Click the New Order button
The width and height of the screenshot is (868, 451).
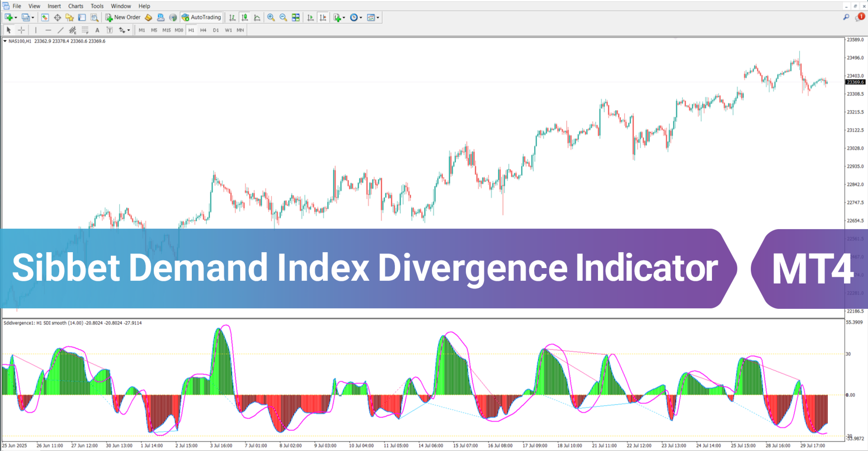(x=123, y=18)
